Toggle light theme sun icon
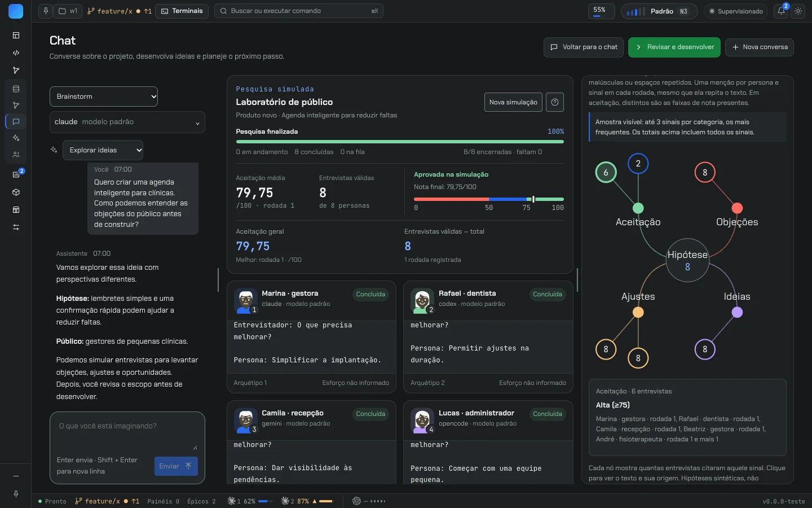The image size is (812, 508). [x=798, y=11]
